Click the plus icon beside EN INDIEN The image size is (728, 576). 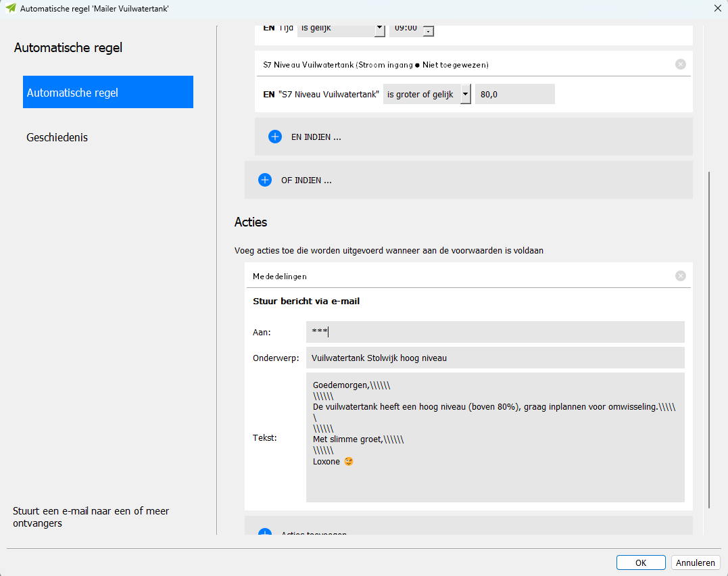(275, 137)
